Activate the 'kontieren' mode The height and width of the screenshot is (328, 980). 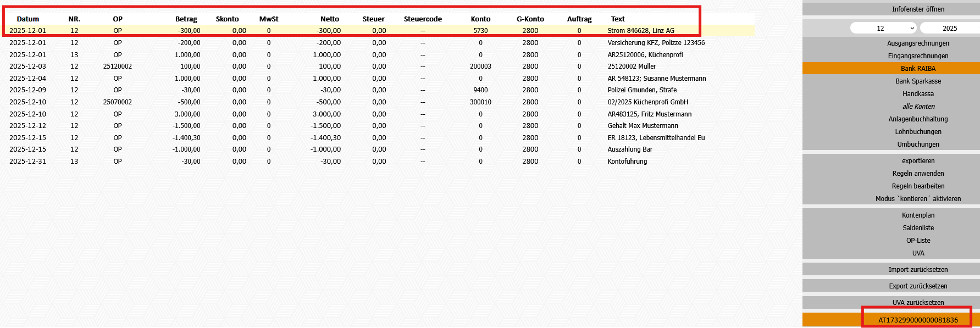coord(918,199)
